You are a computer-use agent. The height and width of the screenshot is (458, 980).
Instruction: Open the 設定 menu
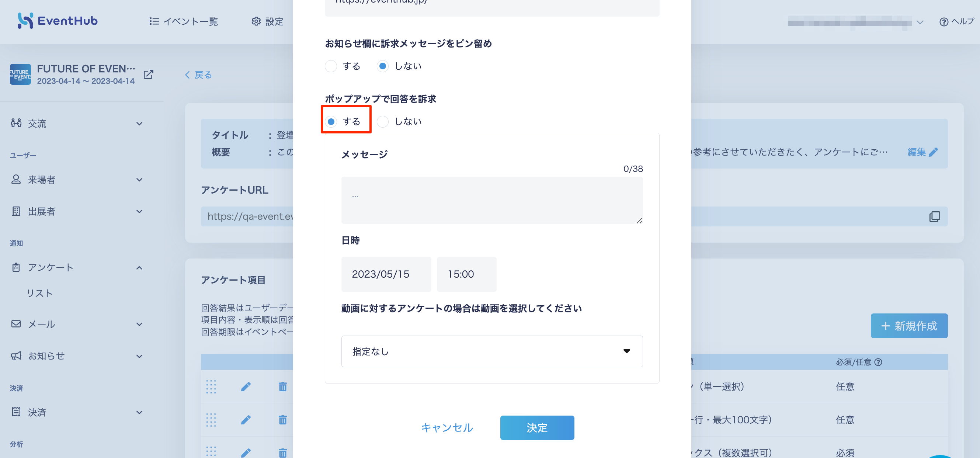267,21
